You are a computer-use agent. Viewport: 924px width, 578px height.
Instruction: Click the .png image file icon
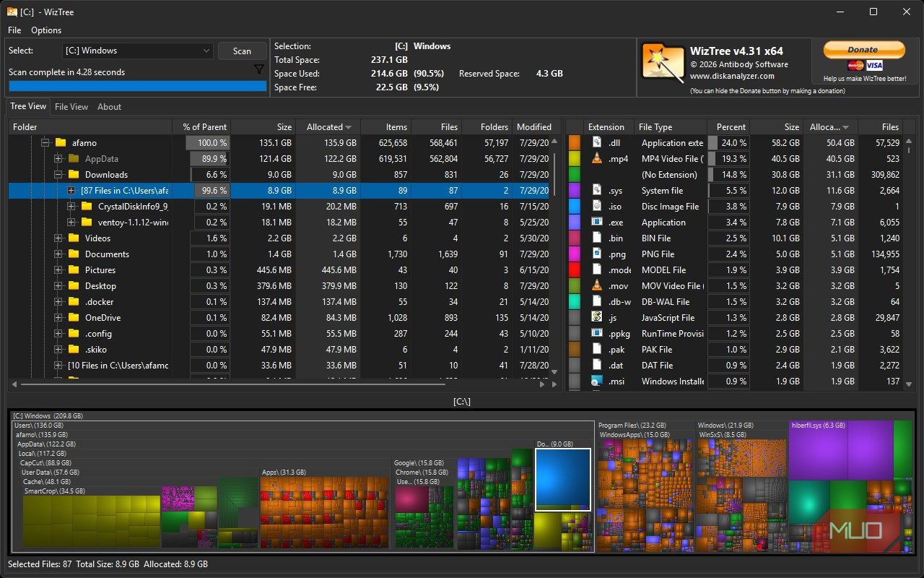pos(597,254)
